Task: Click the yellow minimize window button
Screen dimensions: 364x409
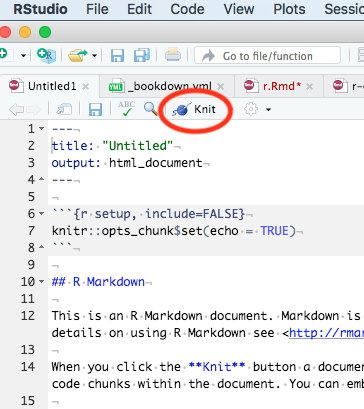Action: tap(25, 32)
